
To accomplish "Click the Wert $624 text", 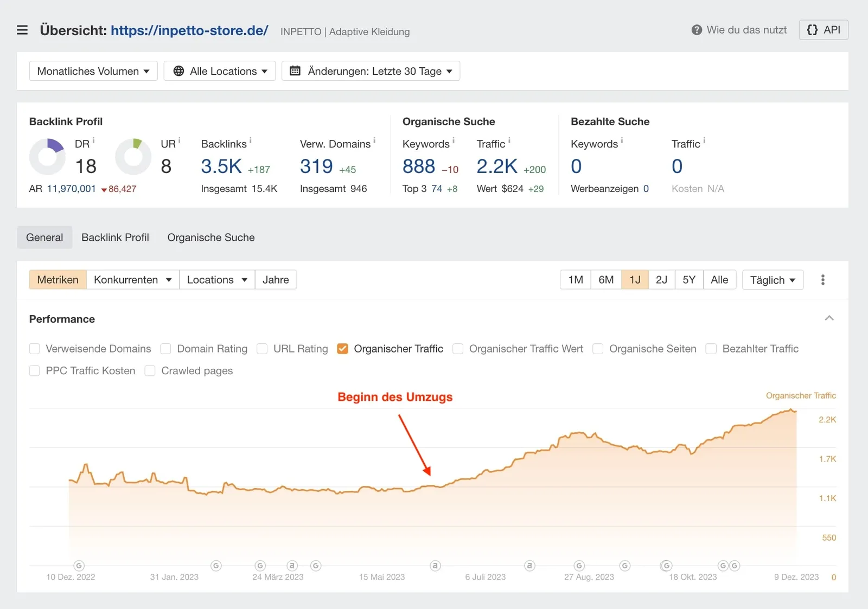I will click(500, 189).
